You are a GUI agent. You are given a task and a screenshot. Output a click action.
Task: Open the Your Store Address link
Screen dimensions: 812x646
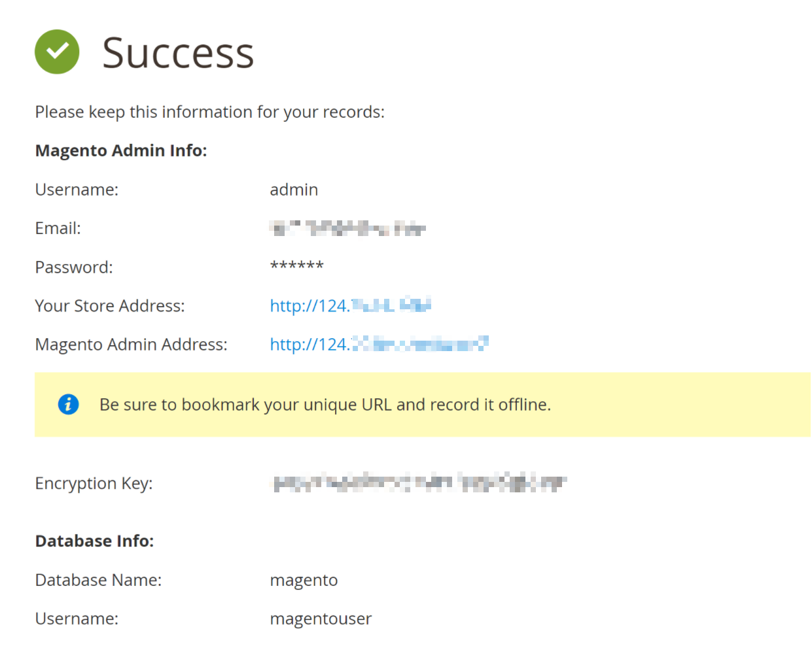350,305
